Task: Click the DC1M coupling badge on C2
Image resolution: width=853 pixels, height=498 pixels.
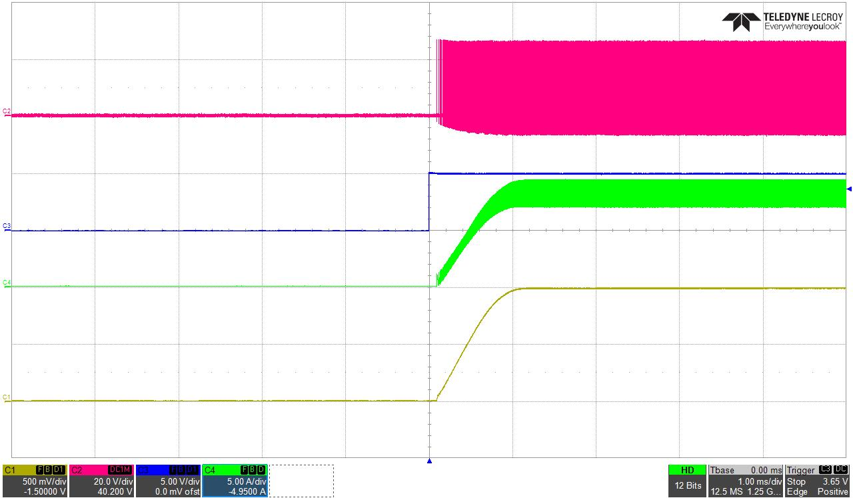Action: point(121,470)
